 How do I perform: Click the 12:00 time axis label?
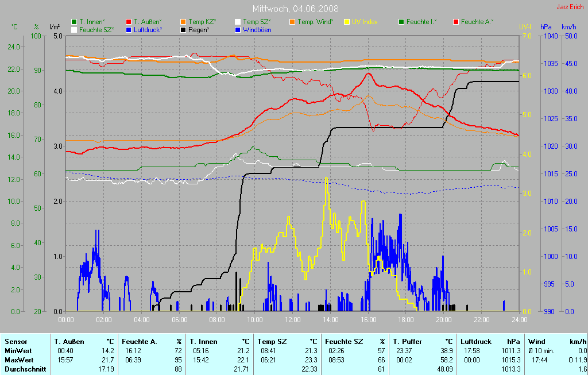pyautogui.click(x=292, y=319)
